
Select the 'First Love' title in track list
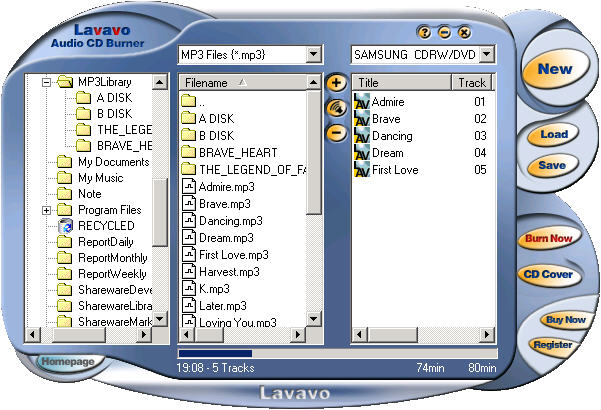point(395,170)
